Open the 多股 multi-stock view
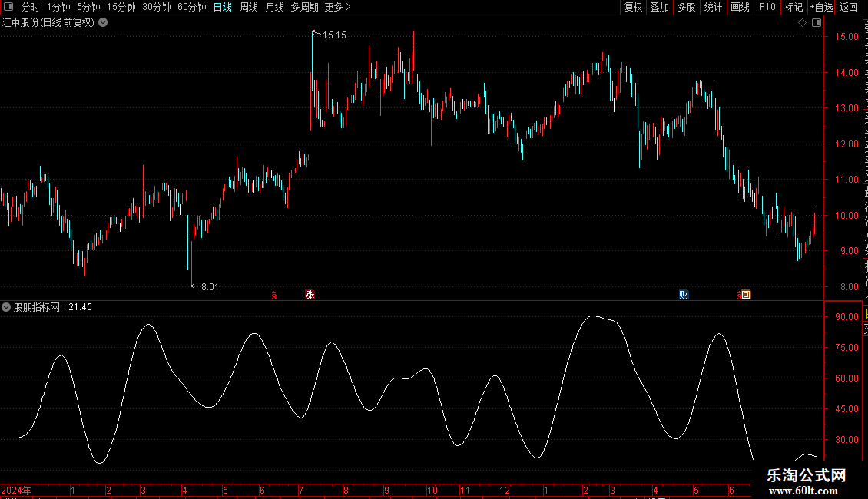This screenshot has width=868, height=499. [686, 7]
